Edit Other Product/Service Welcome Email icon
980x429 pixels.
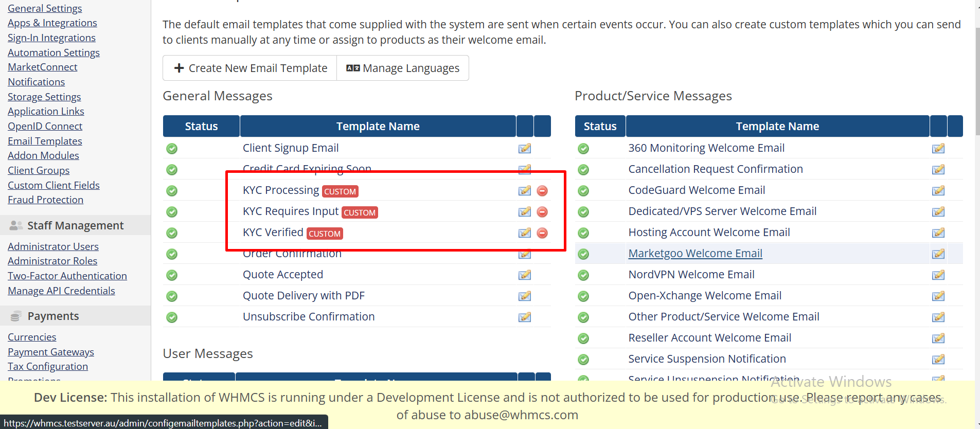click(938, 317)
